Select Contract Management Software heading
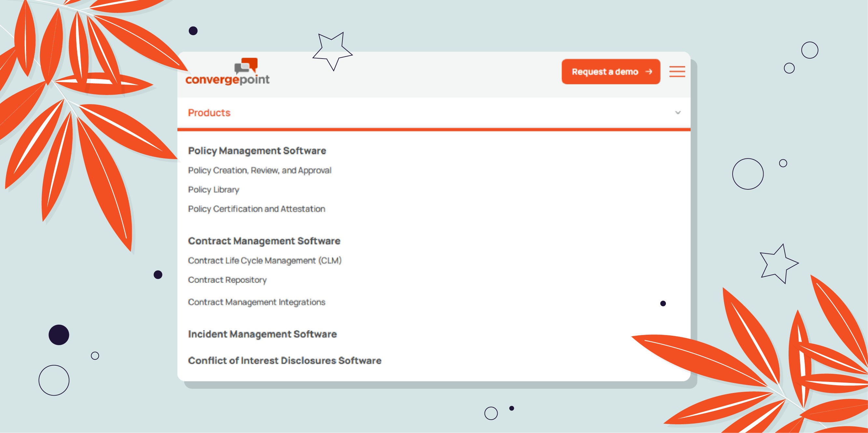 264,241
